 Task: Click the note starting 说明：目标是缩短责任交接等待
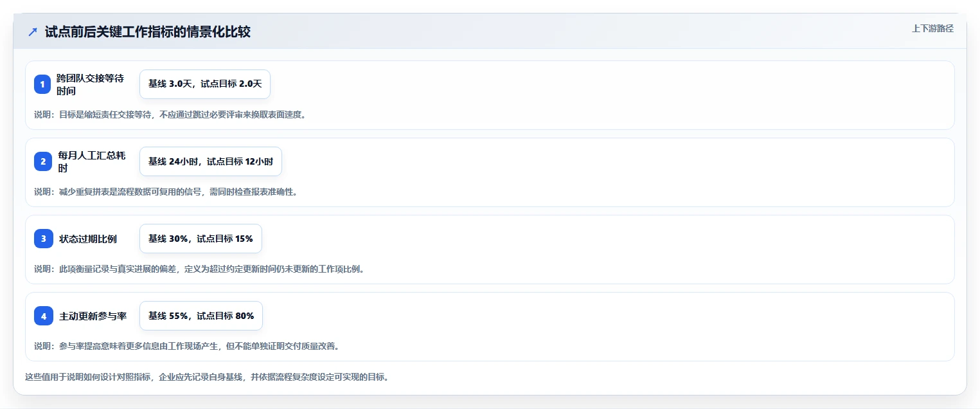point(170,114)
